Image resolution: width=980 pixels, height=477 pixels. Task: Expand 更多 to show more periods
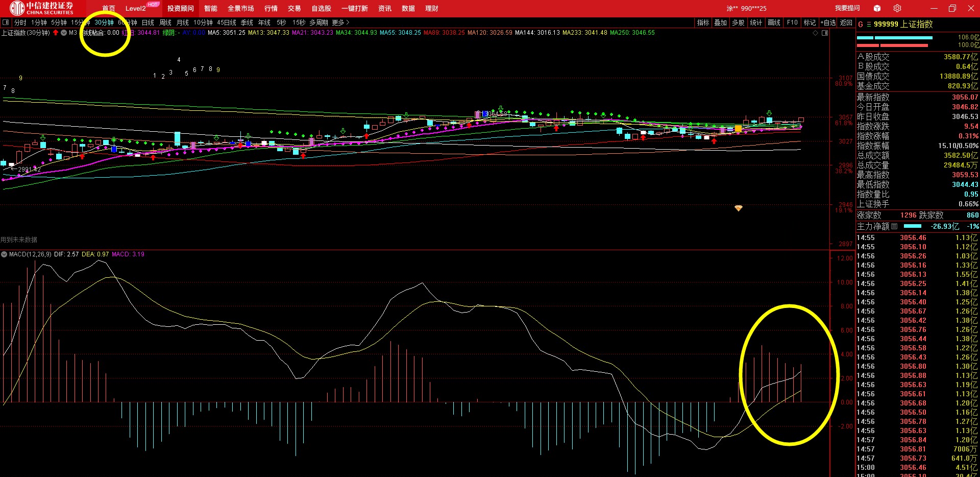[340, 22]
